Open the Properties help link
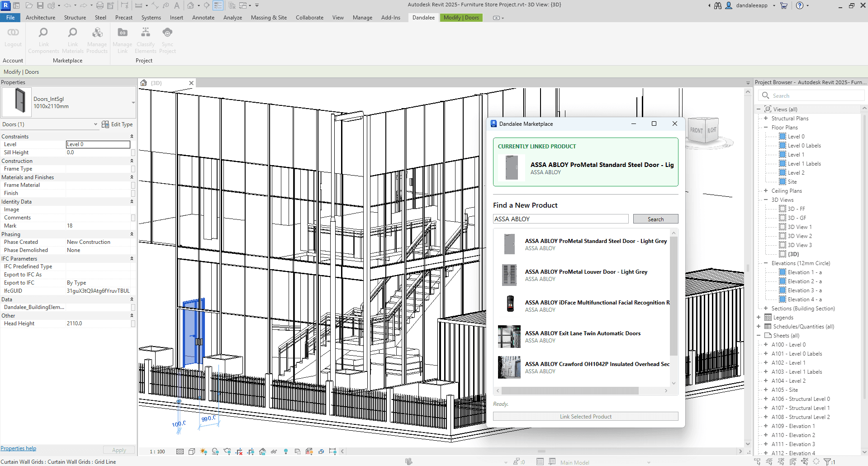 tap(19, 448)
